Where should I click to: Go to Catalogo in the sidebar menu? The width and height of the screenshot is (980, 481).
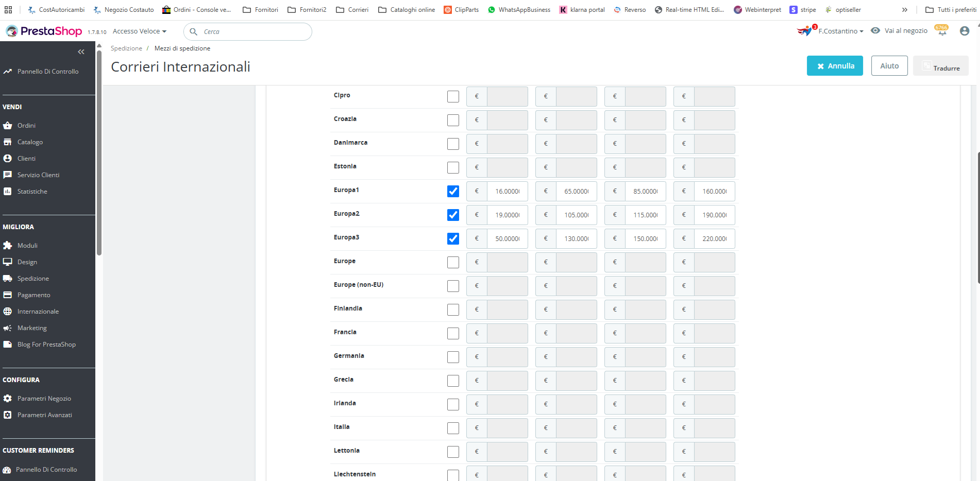point(30,142)
